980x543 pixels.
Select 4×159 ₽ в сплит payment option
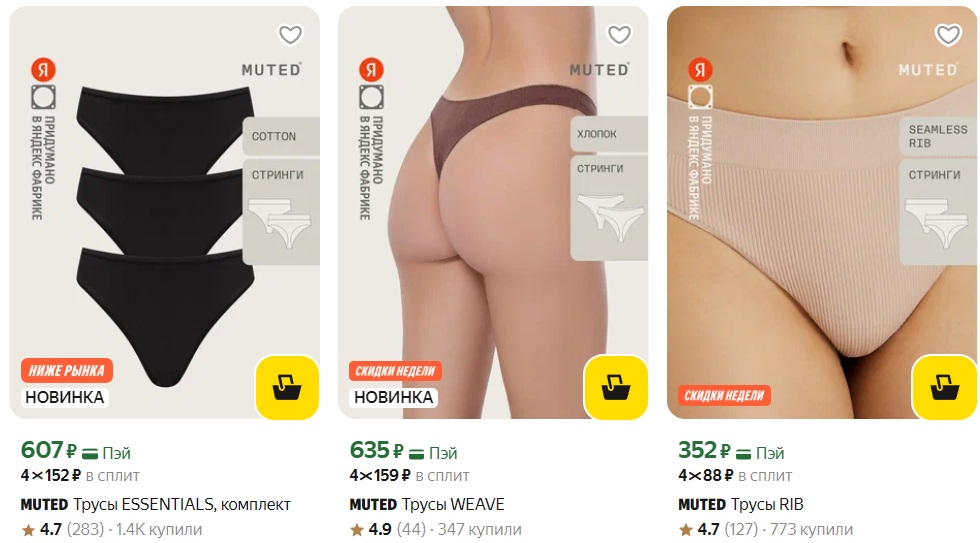pyautogui.click(x=409, y=476)
